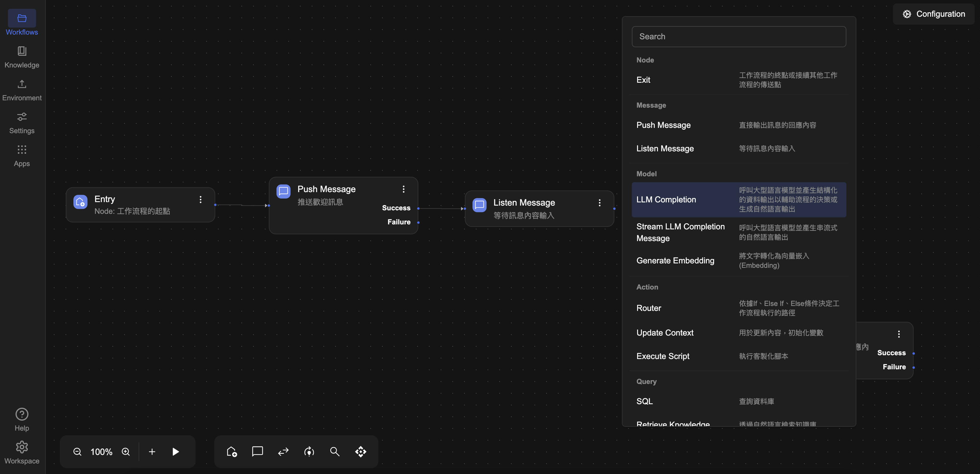980x474 pixels.
Task: Click the search magnifier toolbar icon
Action: coord(335,451)
